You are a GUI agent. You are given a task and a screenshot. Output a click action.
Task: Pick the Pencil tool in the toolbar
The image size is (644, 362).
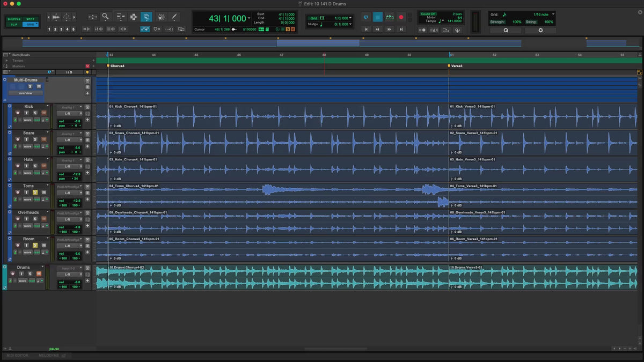click(x=174, y=17)
